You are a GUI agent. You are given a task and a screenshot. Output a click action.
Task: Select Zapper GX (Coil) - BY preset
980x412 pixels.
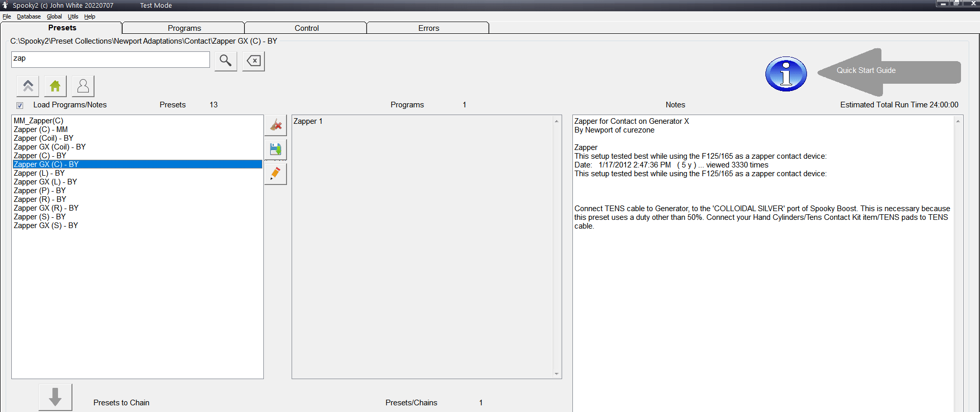(138, 147)
